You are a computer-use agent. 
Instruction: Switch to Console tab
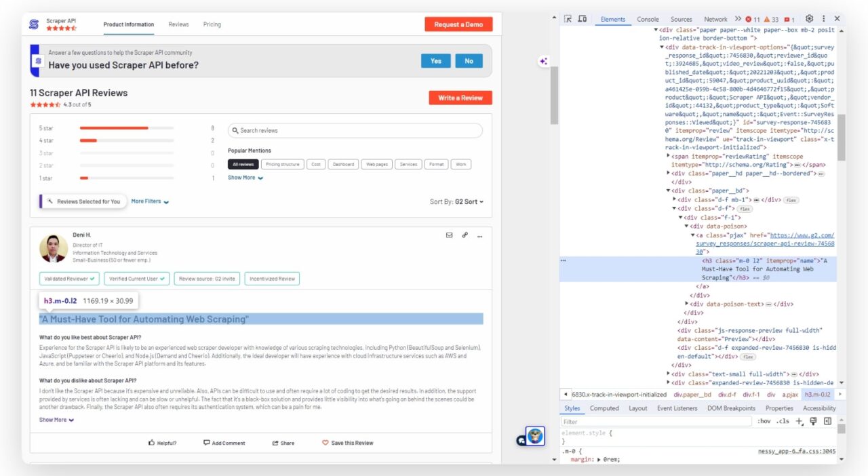click(648, 20)
